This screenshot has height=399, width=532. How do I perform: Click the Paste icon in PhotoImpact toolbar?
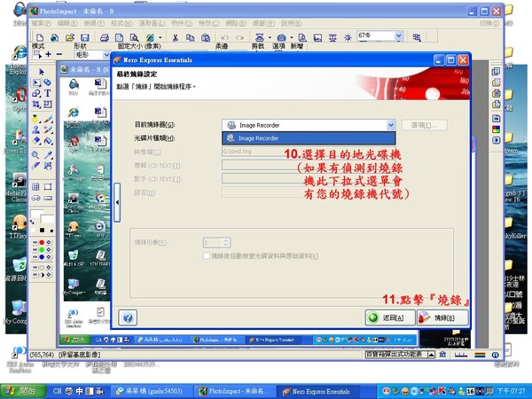pyautogui.click(x=206, y=37)
